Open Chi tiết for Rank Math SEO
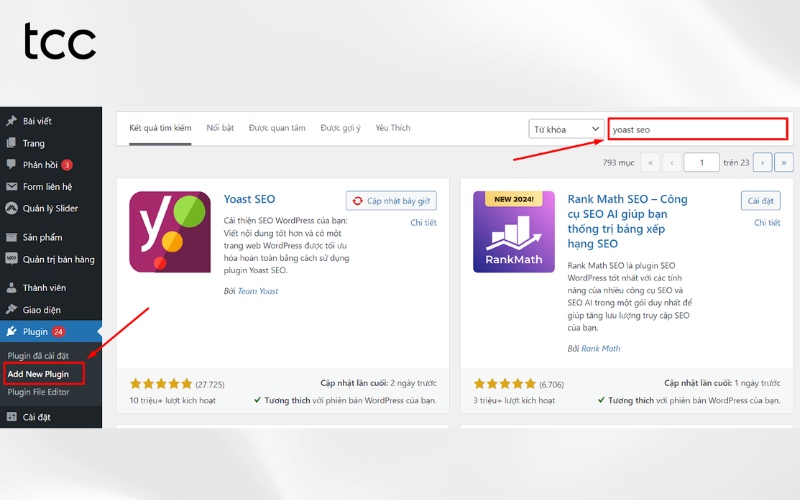This screenshot has width=800, height=500. [767, 222]
